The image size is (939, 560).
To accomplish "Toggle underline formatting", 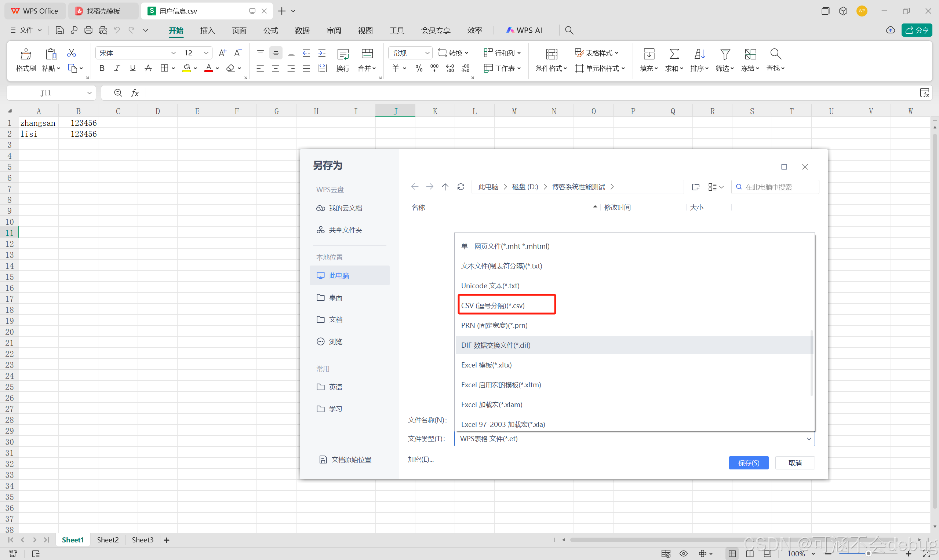I will [132, 68].
